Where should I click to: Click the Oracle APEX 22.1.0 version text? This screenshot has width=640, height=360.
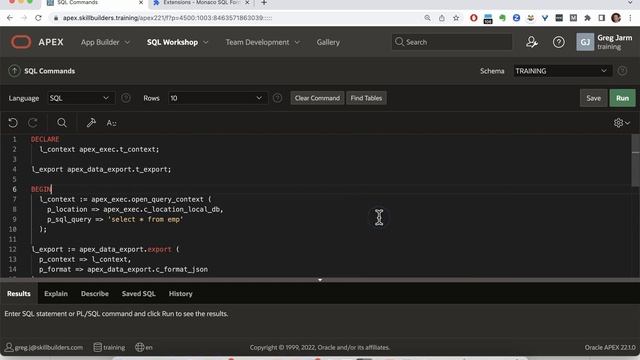pyautogui.click(x=610, y=347)
